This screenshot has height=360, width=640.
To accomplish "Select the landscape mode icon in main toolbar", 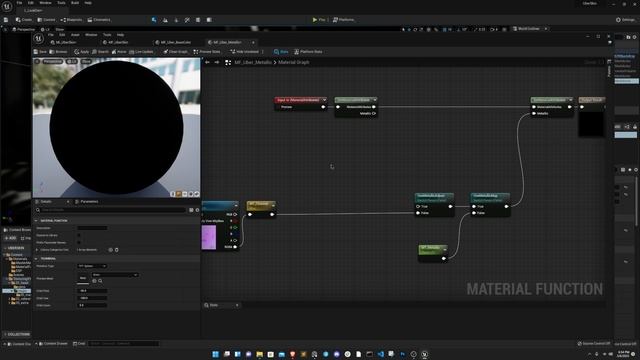I will click(165, 20).
